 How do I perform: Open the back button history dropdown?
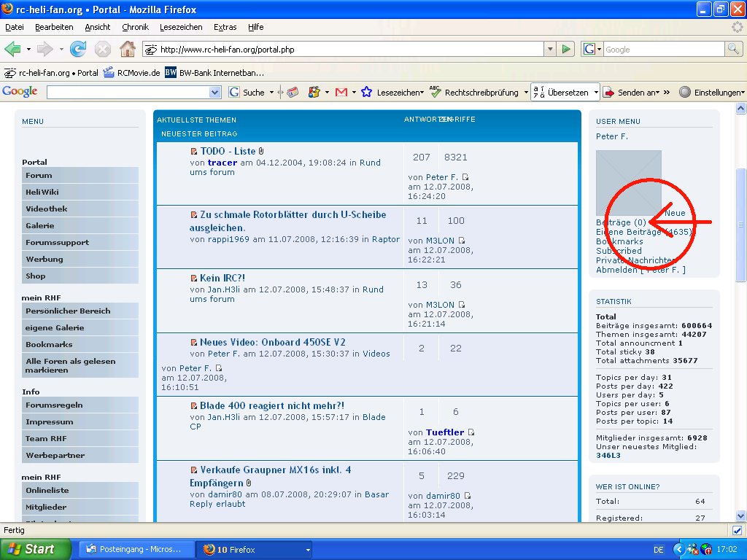(x=28, y=49)
